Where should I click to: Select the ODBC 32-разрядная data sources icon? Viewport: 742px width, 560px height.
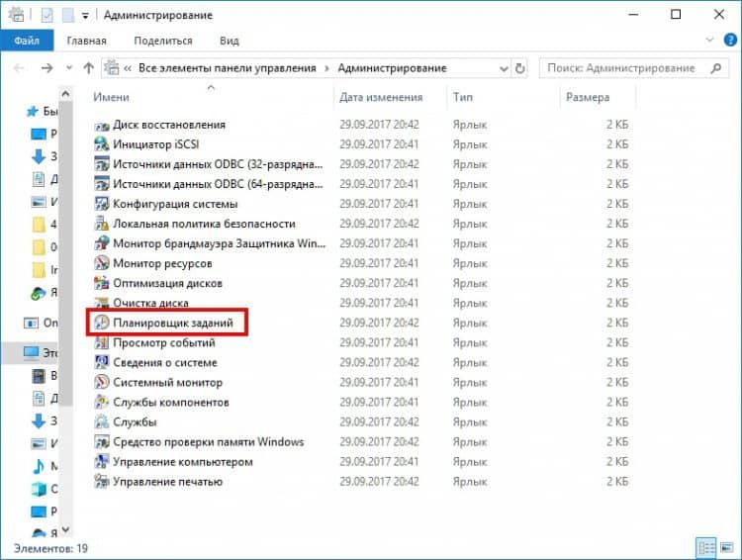[x=102, y=164]
